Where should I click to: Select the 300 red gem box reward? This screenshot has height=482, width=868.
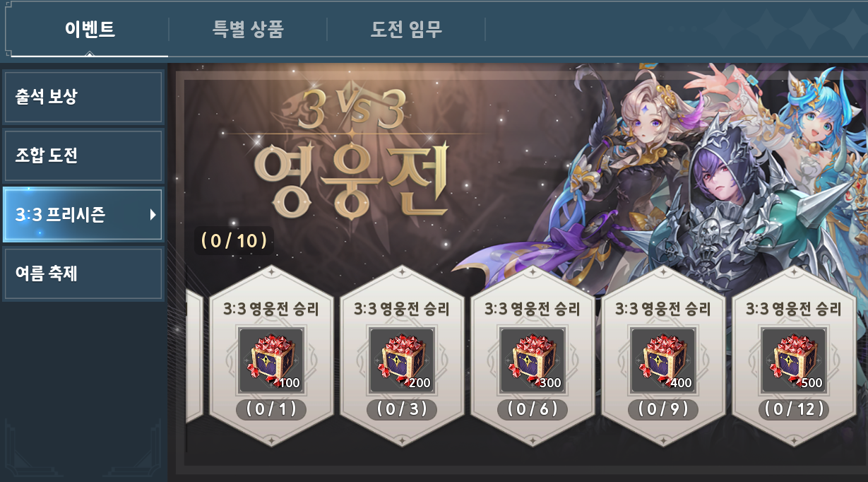[532, 360]
